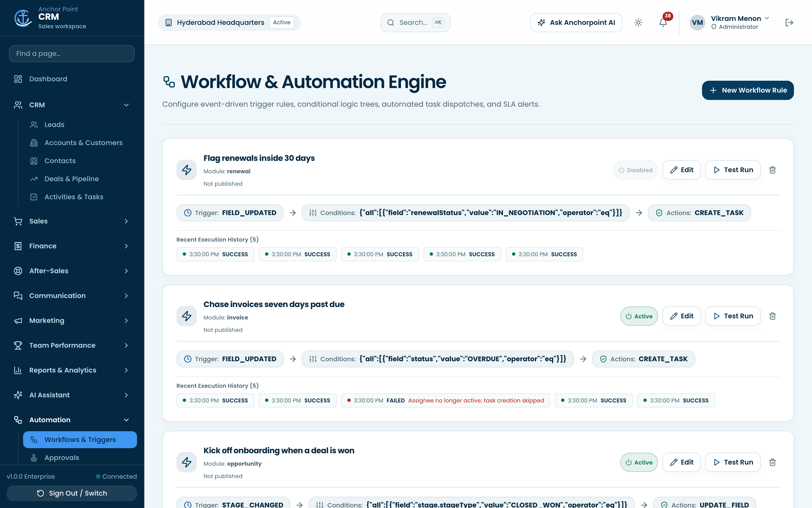Edit the Flag renewals inside 30 days rule
Screen dimensions: 812x508
coord(681,170)
